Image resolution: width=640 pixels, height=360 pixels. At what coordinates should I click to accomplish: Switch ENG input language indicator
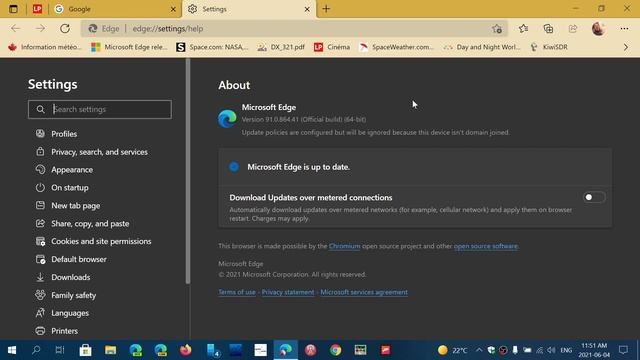pyautogui.click(x=566, y=350)
